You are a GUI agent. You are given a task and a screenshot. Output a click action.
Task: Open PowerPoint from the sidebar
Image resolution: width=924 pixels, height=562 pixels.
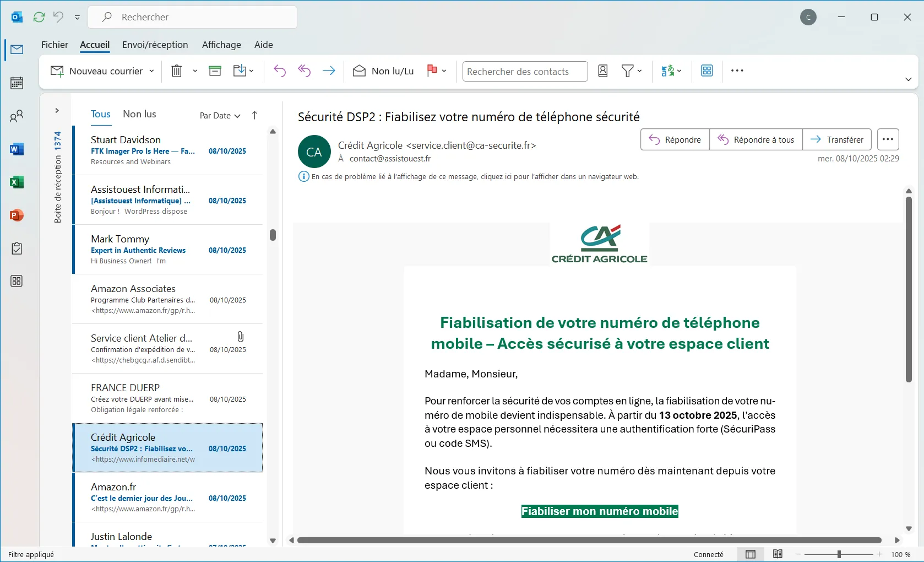[x=17, y=215]
